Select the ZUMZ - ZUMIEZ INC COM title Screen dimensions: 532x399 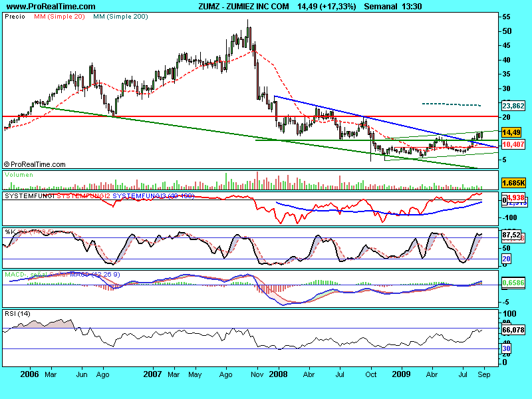coord(243,7)
